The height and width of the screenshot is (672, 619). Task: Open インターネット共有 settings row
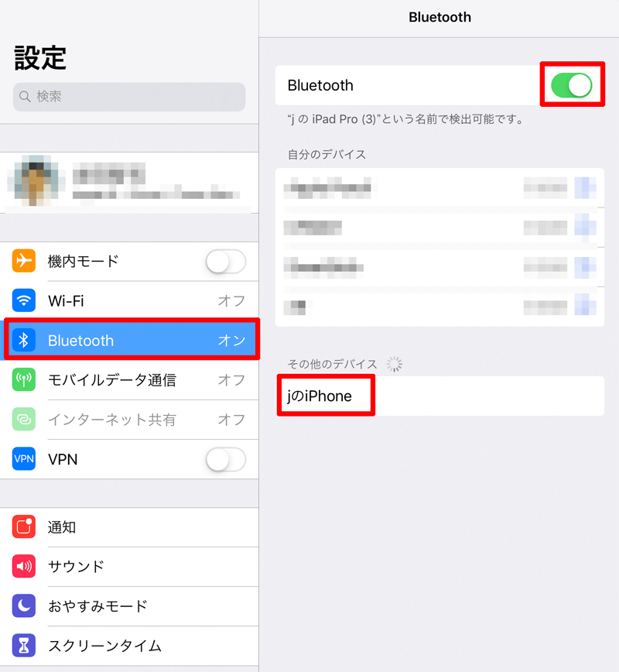tap(129, 420)
